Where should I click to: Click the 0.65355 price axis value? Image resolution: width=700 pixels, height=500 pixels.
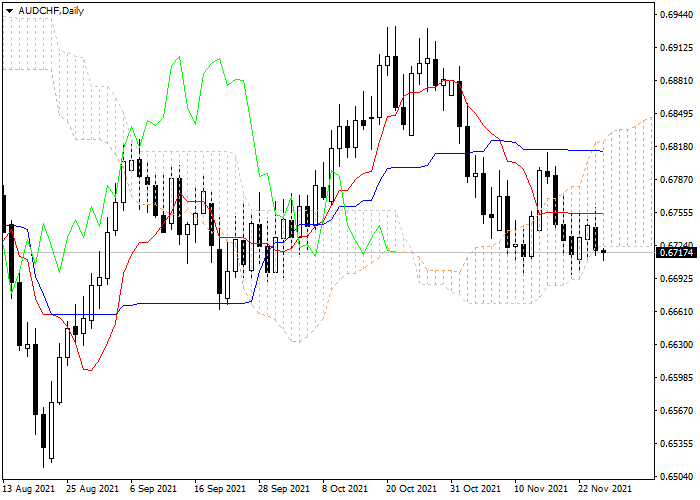pyautogui.click(x=677, y=444)
